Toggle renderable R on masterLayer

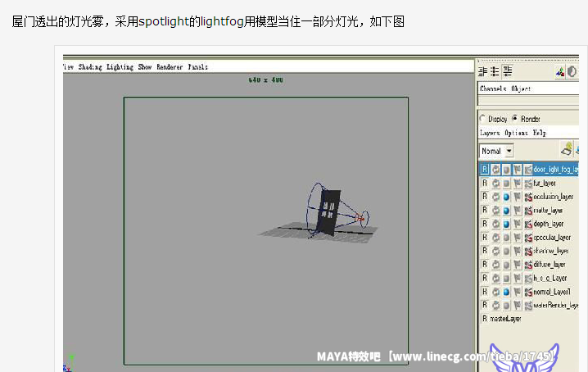tap(485, 319)
